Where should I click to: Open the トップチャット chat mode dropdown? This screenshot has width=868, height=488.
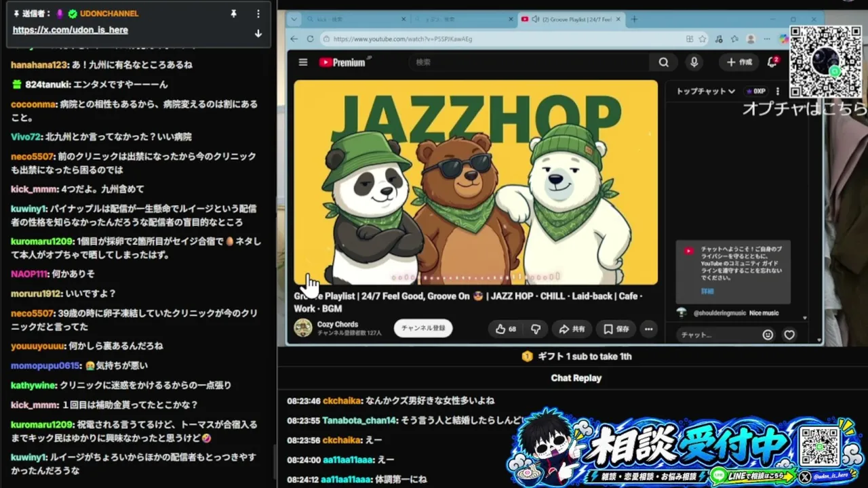tap(706, 91)
